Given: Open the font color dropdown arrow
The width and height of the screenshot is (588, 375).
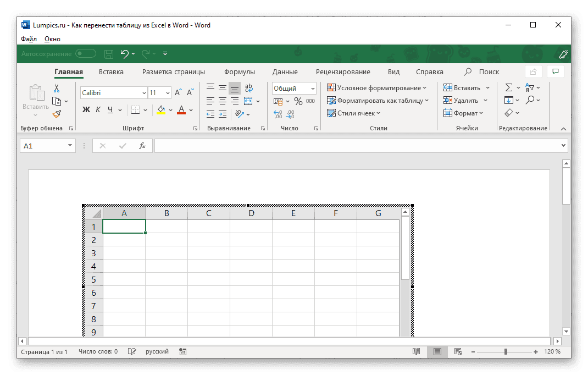Looking at the screenshot, I should coord(192,110).
